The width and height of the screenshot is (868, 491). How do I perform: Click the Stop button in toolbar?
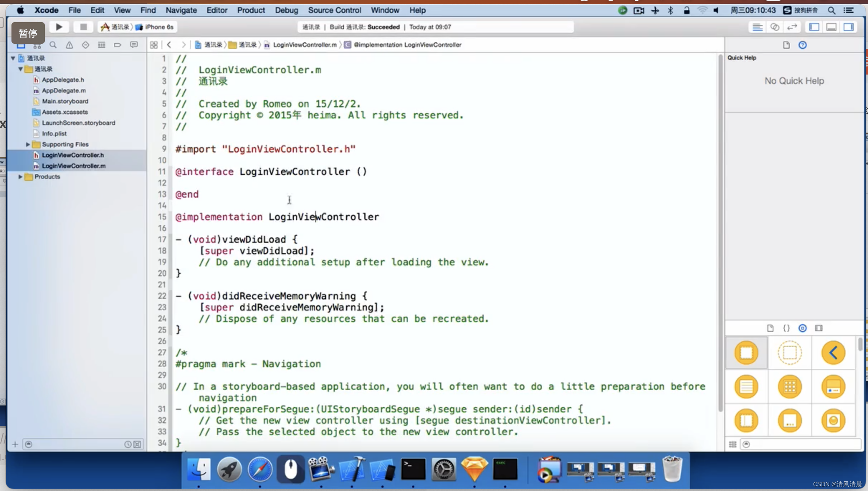pos(84,26)
